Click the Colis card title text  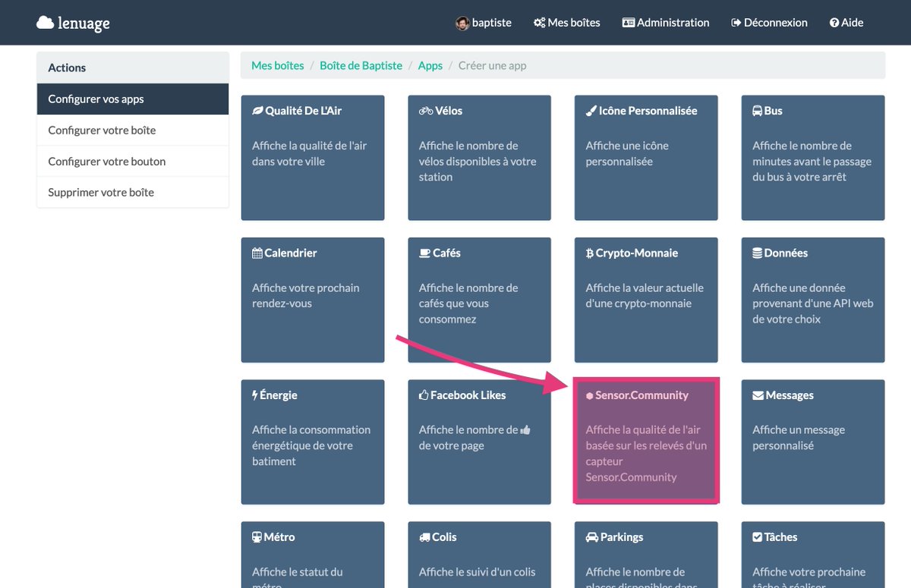click(x=444, y=536)
